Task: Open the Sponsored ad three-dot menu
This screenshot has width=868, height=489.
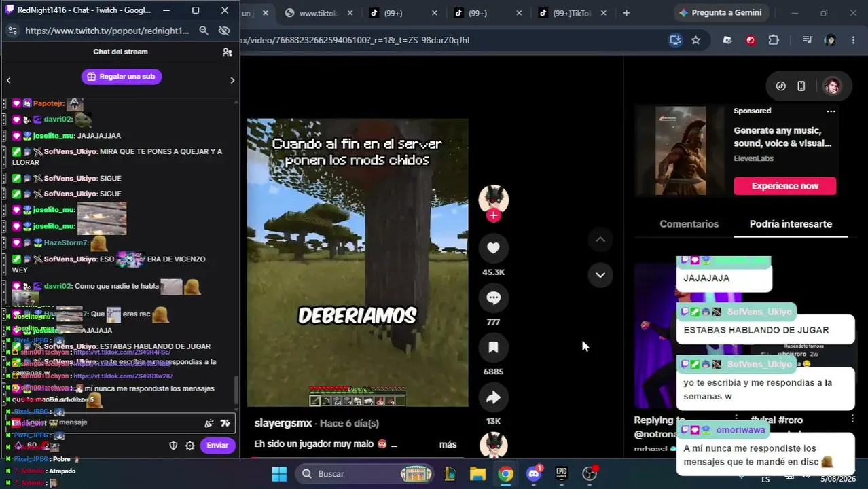Action: coord(831,111)
